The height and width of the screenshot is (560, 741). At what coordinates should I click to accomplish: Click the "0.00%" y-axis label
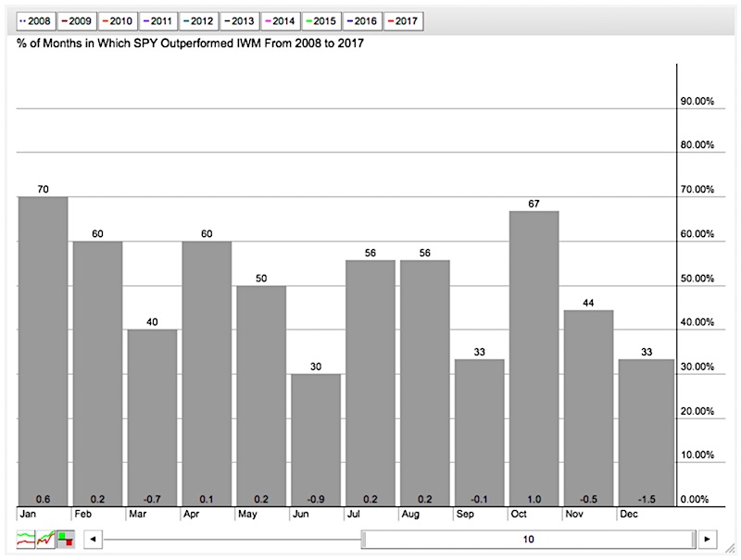[x=695, y=500]
